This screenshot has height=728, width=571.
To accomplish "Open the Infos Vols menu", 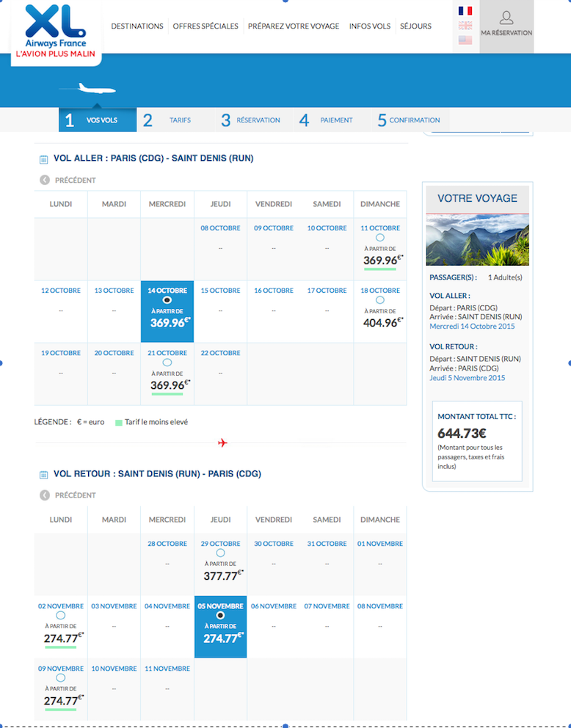I will click(x=369, y=26).
